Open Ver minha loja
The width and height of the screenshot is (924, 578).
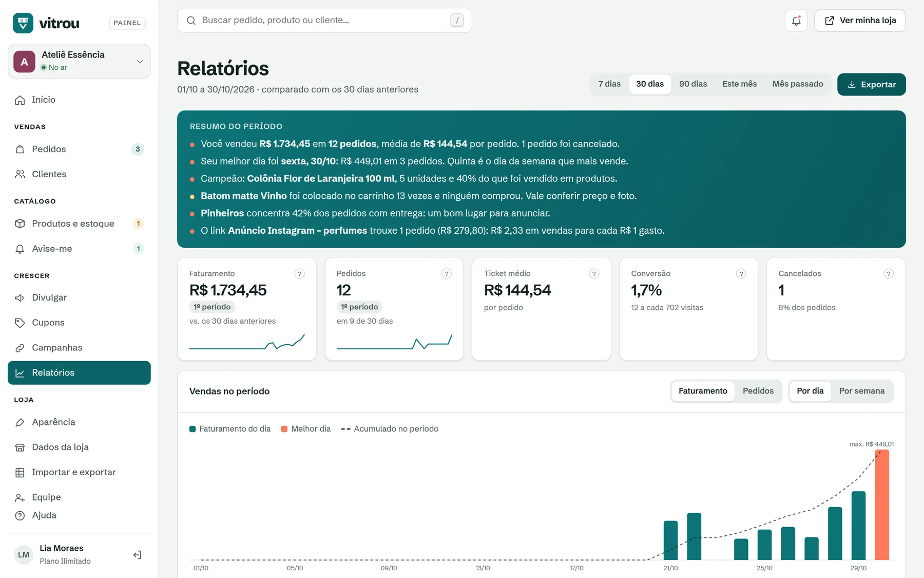click(x=860, y=21)
